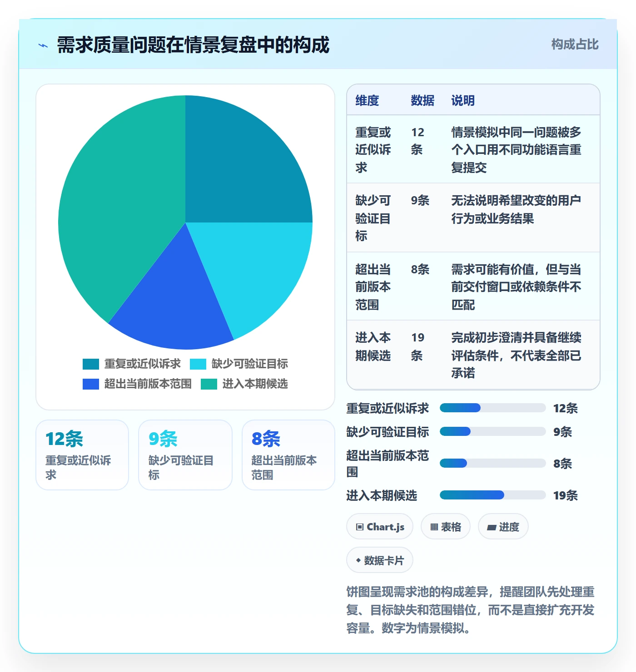Click the Chart.js tag icon
This screenshot has height=672, width=636.
[x=360, y=527]
